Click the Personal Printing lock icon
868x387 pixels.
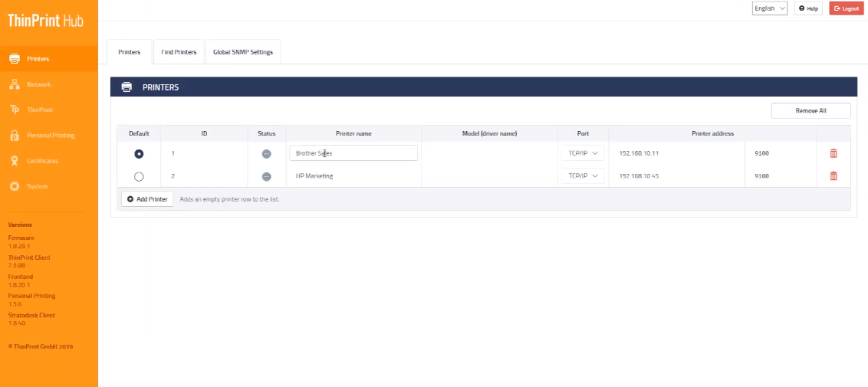point(15,135)
